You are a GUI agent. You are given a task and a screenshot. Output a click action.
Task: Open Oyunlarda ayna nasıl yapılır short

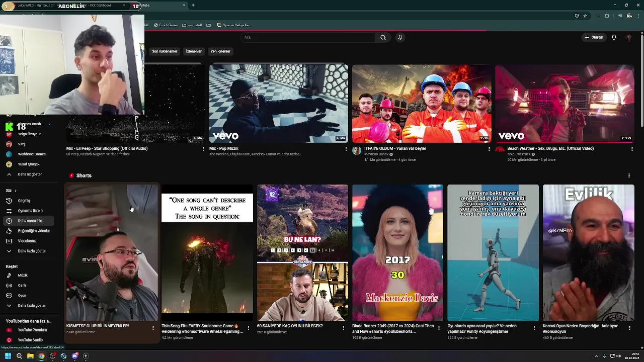(493, 252)
